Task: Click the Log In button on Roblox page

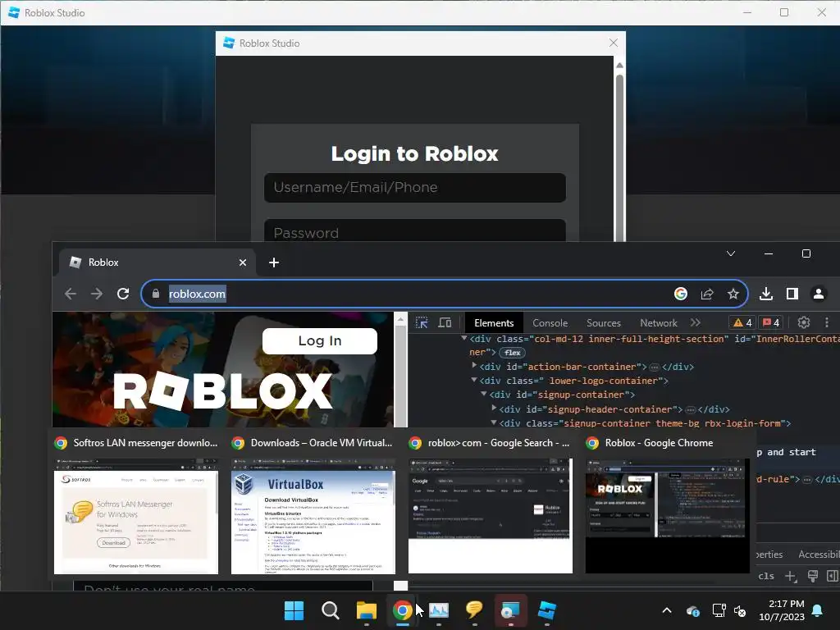Action: click(320, 340)
